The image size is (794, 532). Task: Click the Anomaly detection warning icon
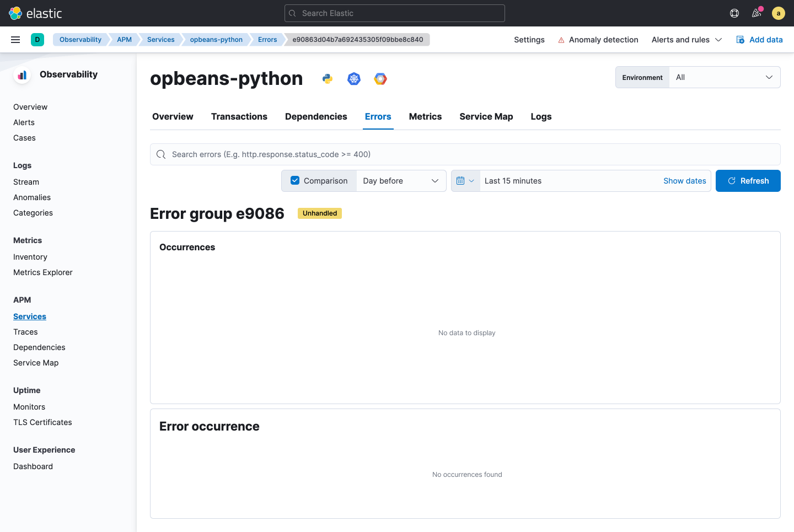[x=561, y=40]
